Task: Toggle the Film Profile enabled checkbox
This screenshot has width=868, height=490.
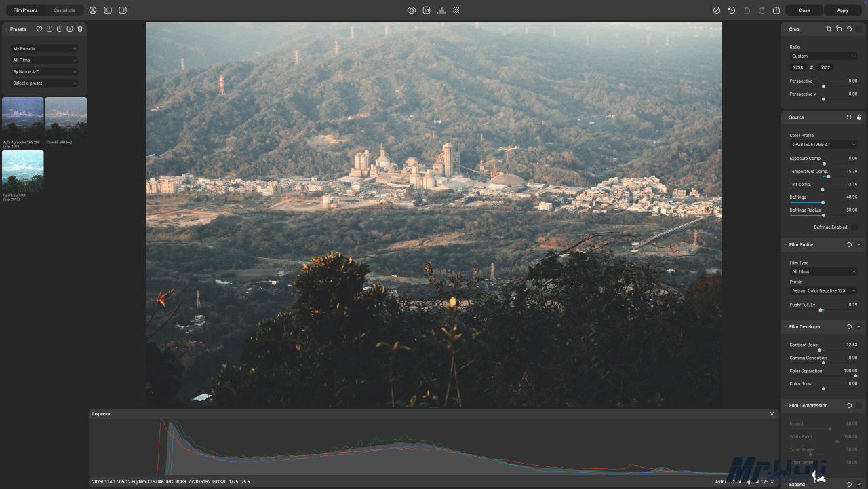Action: tap(859, 245)
